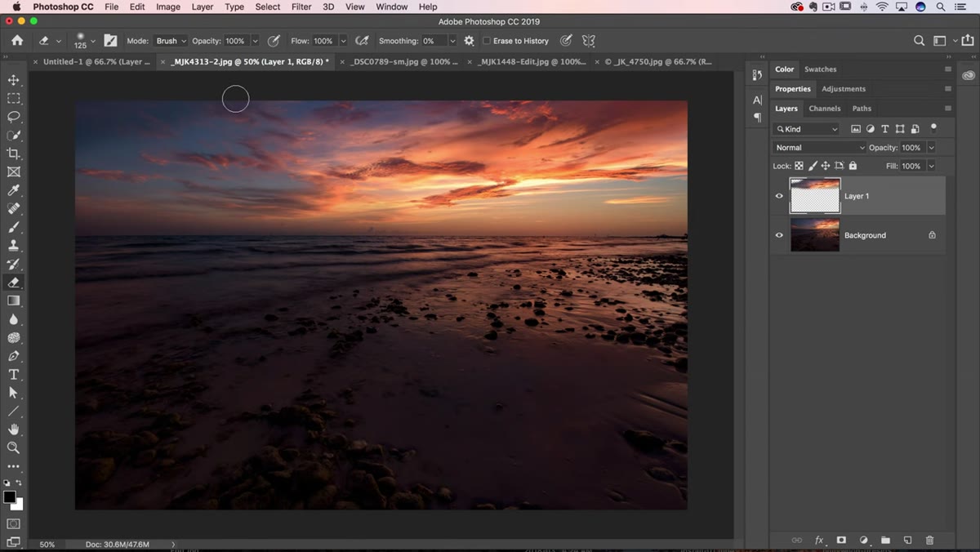Select the Brush tool in toolbox
Screen dimensions: 980x552
13,227
